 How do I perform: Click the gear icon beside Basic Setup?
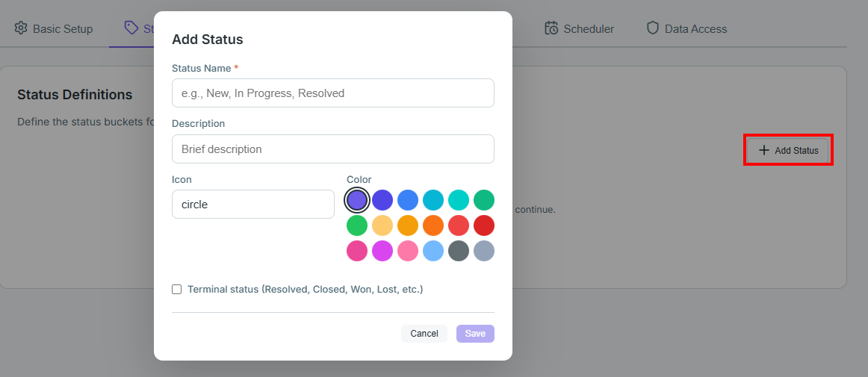click(x=20, y=28)
